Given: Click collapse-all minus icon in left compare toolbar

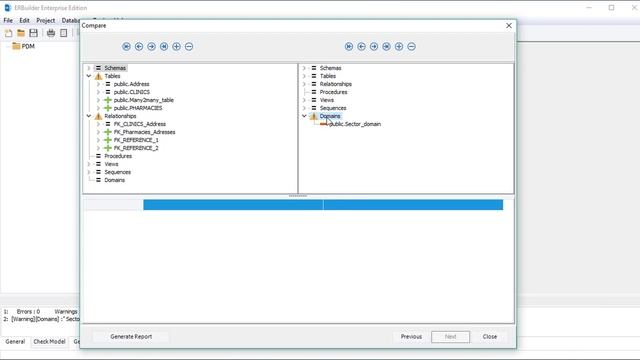Looking at the screenshot, I should pos(189,47).
